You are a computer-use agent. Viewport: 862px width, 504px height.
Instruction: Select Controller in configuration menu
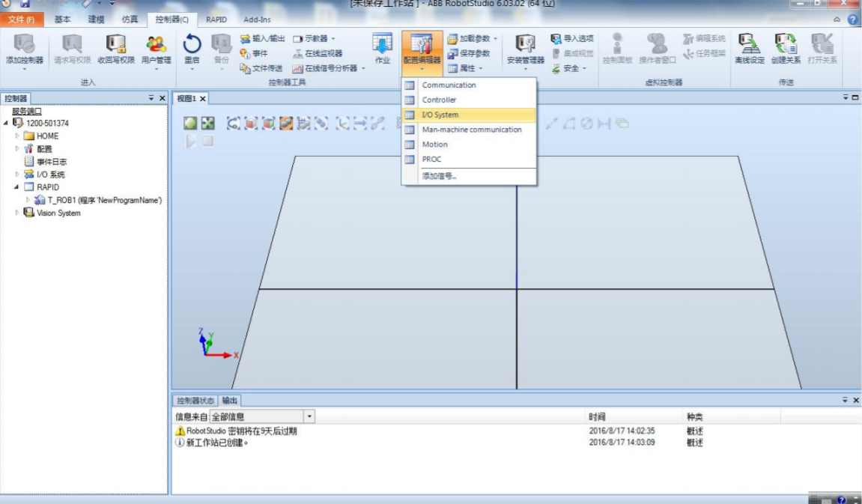pyautogui.click(x=469, y=100)
